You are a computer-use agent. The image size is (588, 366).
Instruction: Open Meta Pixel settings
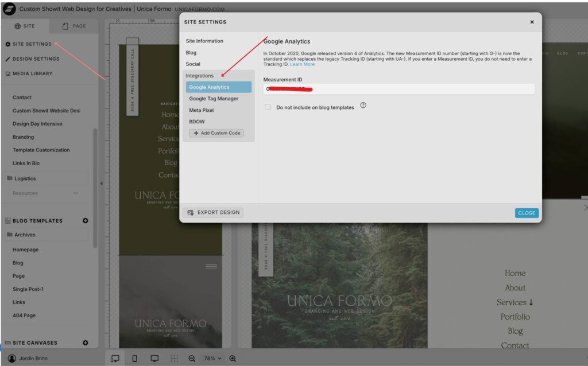click(202, 110)
